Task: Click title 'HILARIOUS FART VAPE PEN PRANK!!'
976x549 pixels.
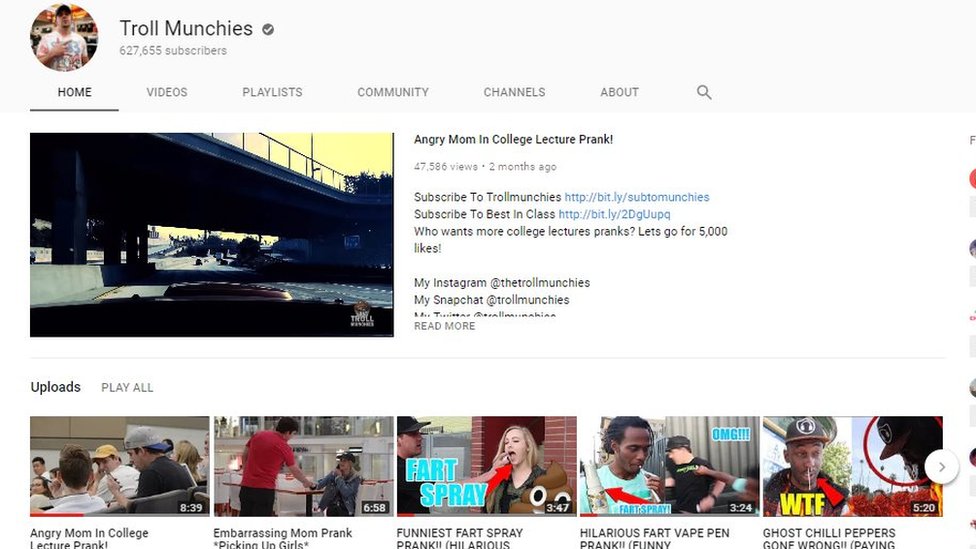Action: click(x=654, y=538)
